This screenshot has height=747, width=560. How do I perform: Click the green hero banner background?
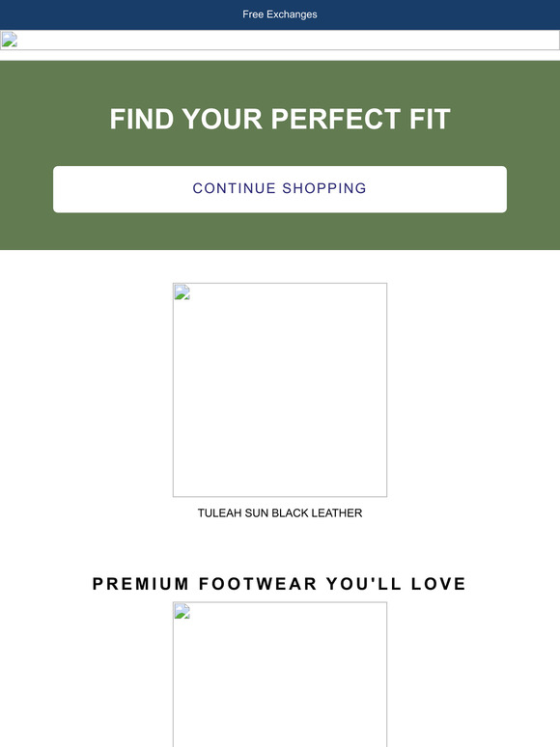[x=280, y=234]
